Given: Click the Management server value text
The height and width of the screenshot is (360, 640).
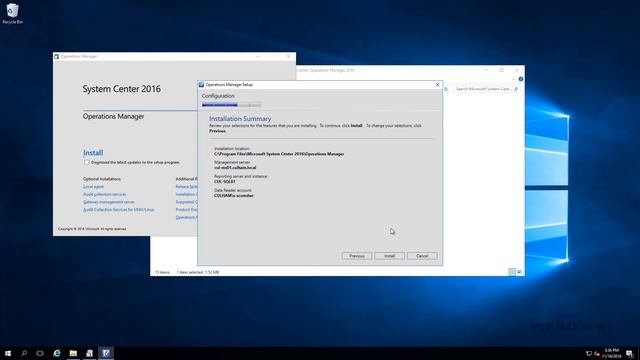Looking at the screenshot, I should click(235, 167).
